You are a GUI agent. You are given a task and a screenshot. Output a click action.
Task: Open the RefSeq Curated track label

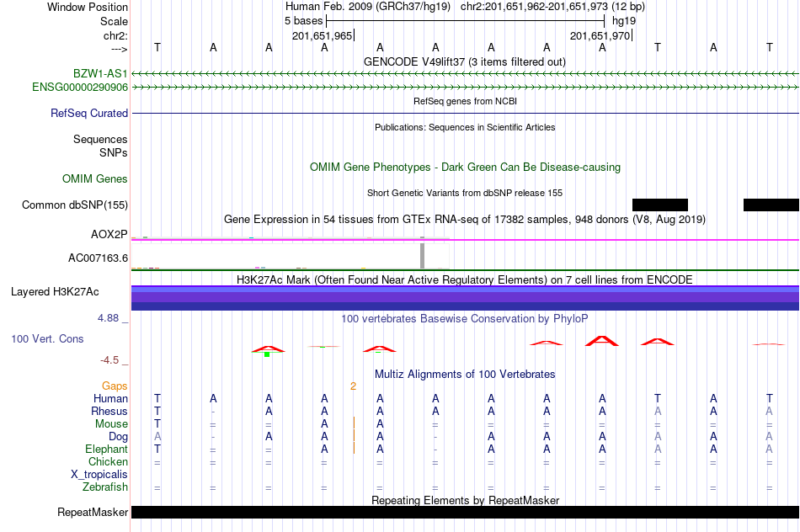point(88,114)
